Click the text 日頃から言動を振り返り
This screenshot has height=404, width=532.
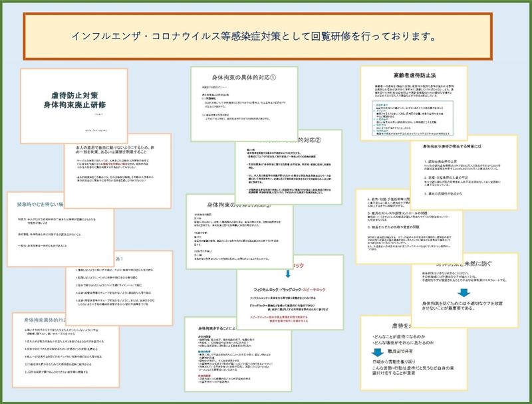click(394, 361)
